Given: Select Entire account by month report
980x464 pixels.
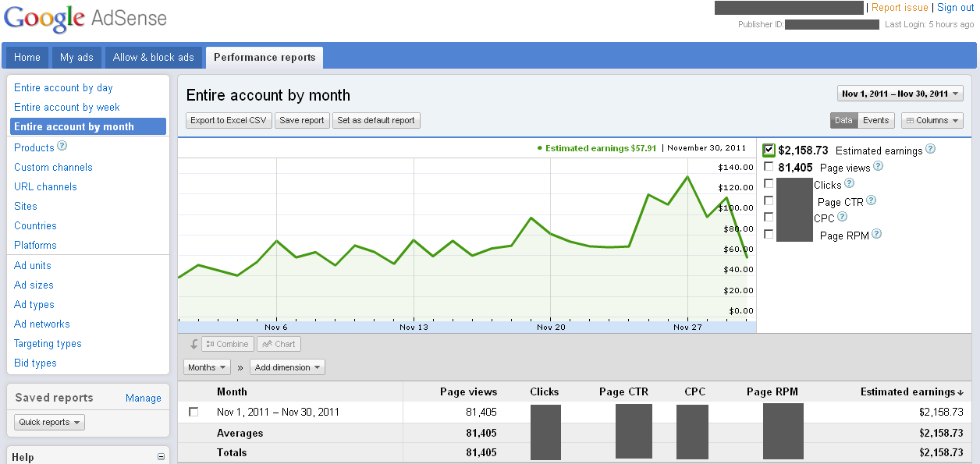Looking at the screenshot, I should click(88, 126).
